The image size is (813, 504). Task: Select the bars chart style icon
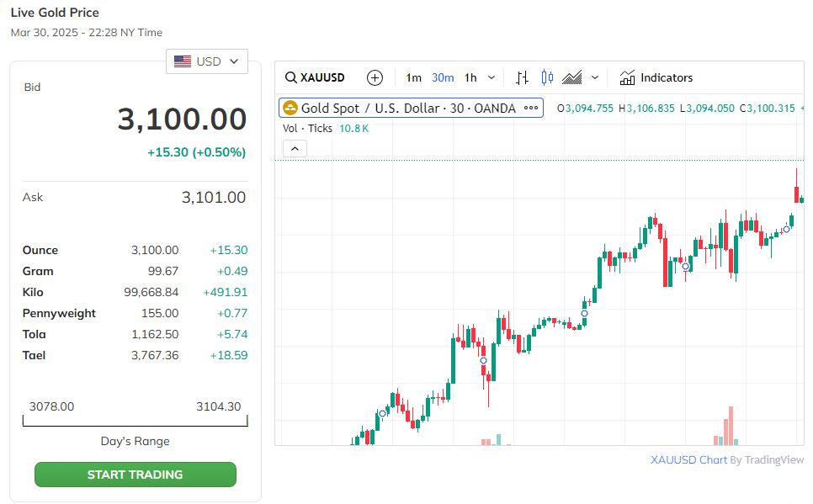tap(522, 77)
